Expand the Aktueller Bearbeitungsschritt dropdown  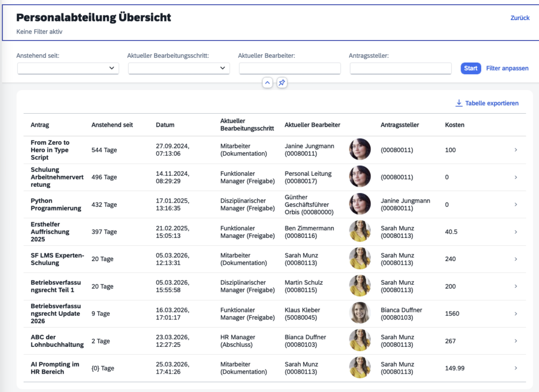click(x=179, y=68)
